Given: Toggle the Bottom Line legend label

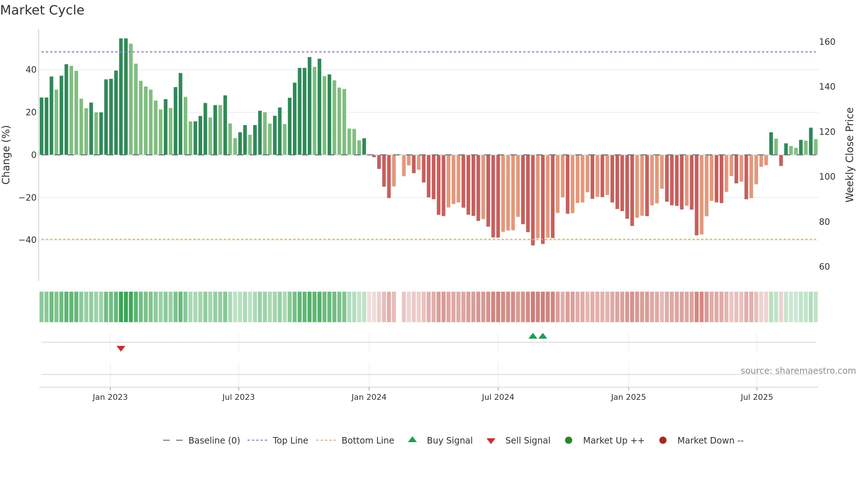Looking at the screenshot, I should tap(368, 440).
